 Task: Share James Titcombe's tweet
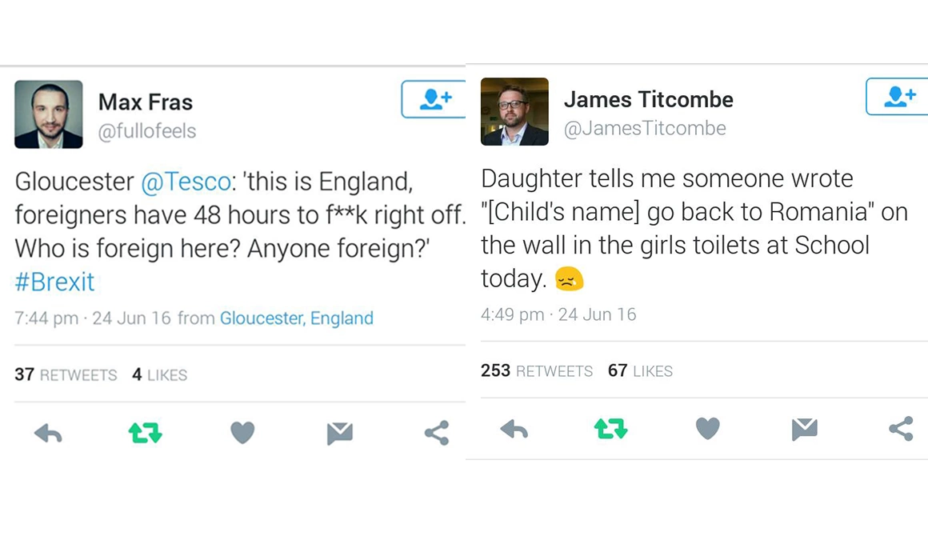901,430
